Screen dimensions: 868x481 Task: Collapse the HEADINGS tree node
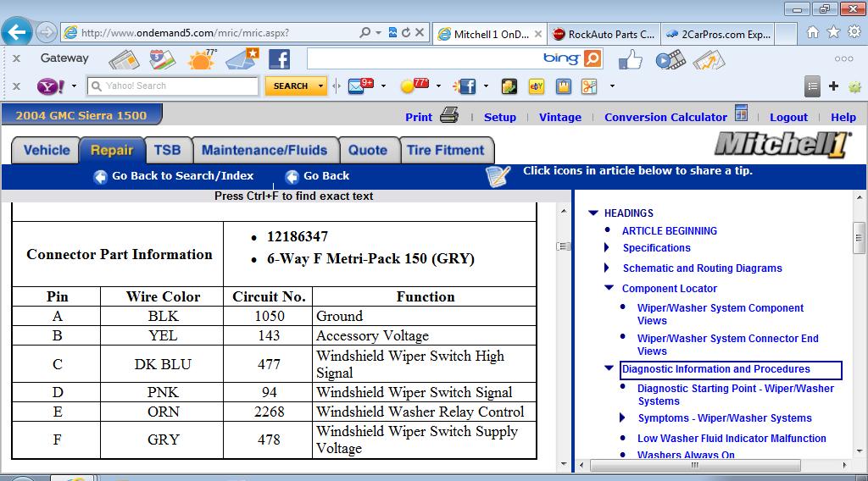593,213
